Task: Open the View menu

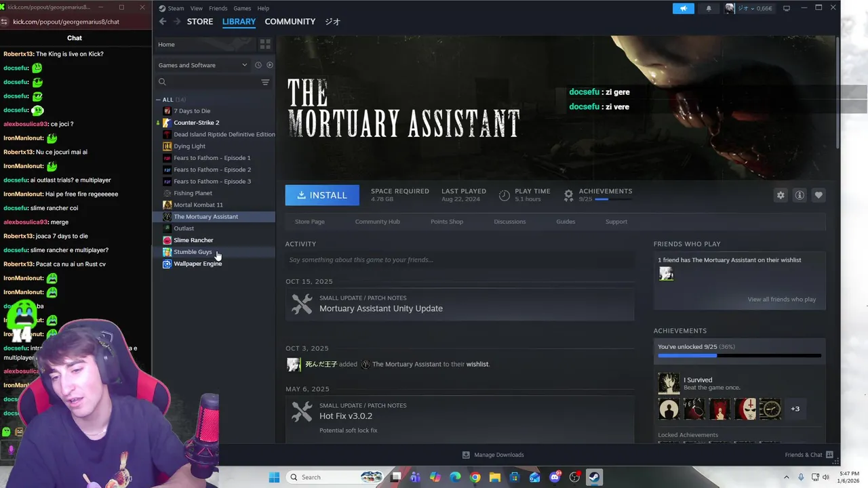Action: (x=196, y=8)
